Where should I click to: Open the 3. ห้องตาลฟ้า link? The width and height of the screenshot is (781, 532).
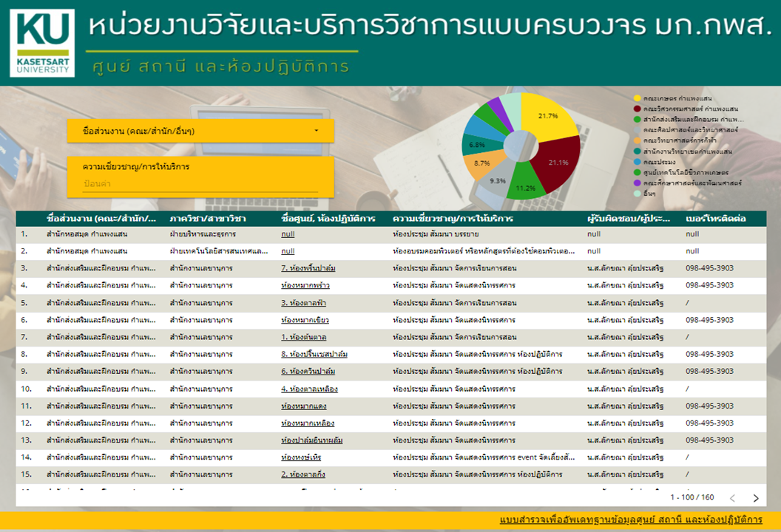click(303, 303)
